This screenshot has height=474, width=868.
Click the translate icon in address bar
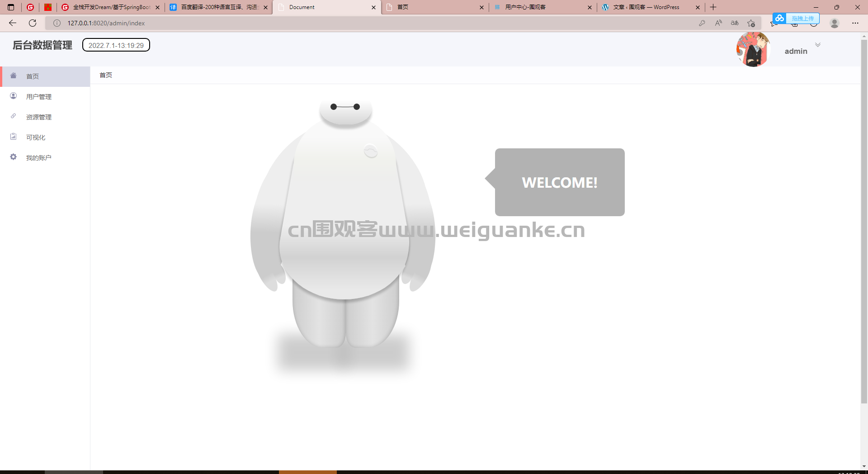click(x=735, y=23)
